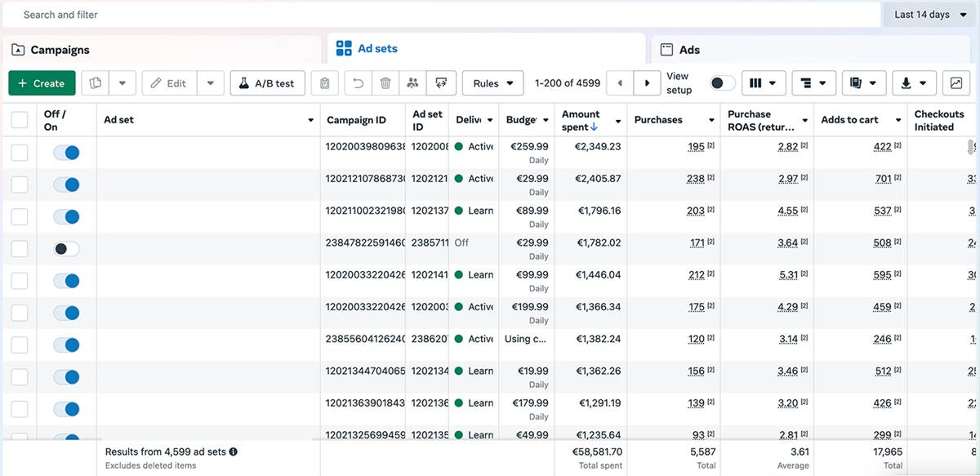Click the Search and filter field
The height and width of the screenshot is (476, 980).
441,15
